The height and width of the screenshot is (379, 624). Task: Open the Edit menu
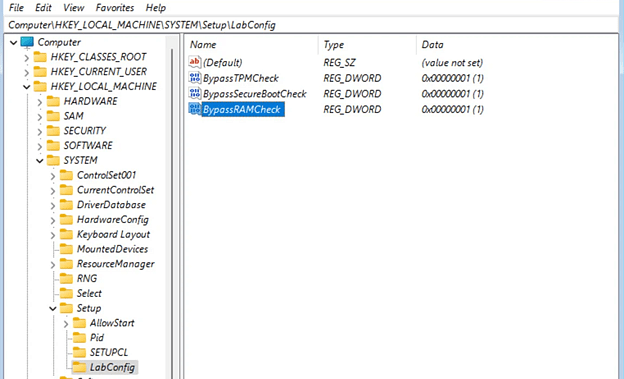(43, 8)
